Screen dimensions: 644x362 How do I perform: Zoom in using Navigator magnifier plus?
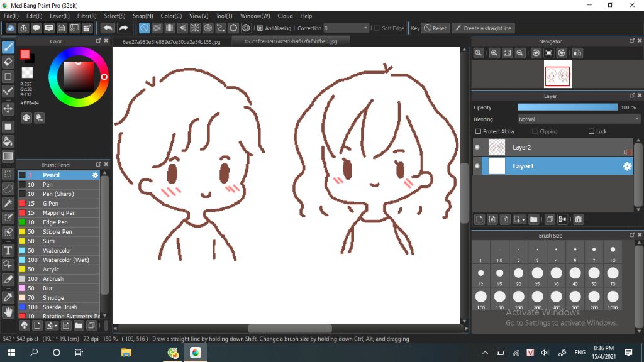click(494, 53)
